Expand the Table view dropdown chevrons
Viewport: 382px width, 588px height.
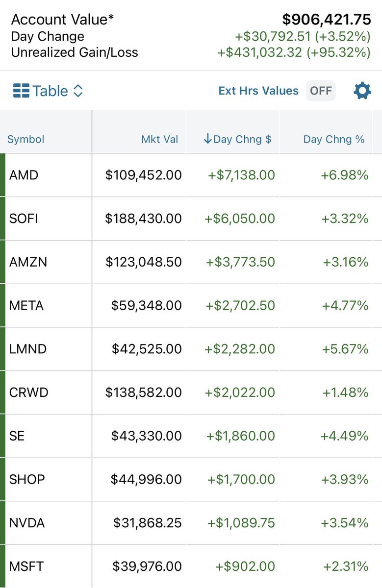(x=78, y=91)
